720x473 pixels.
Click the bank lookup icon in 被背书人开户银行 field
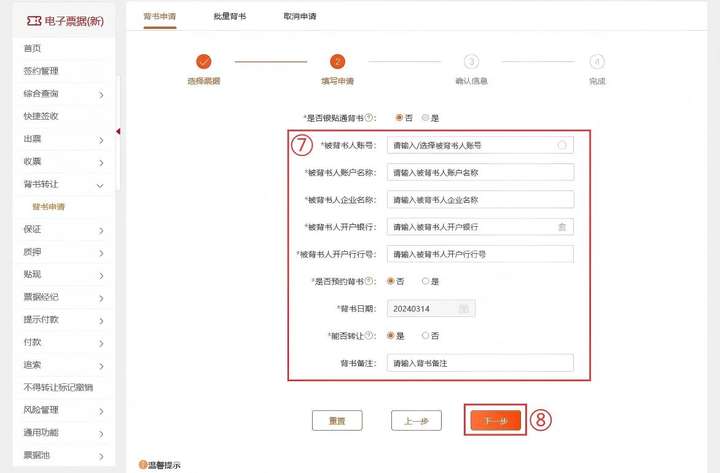[562, 227]
